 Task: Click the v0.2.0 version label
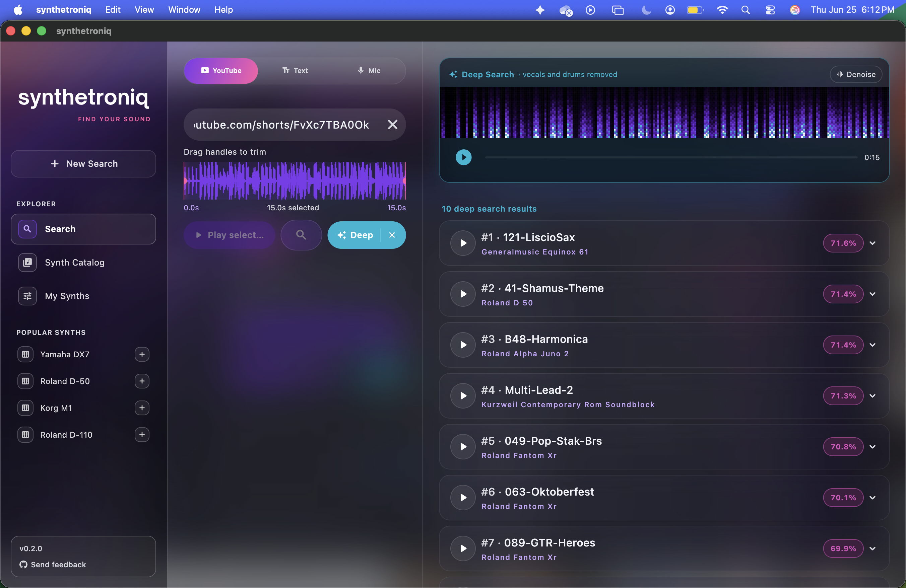pos(31,548)
